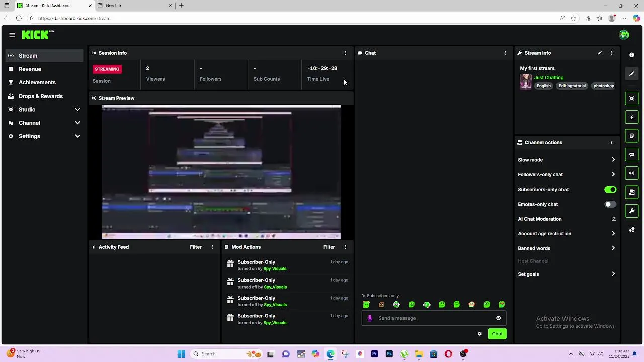644x362 pixels.
Task: Open the Windows Start menu
Action: [181, 354]
